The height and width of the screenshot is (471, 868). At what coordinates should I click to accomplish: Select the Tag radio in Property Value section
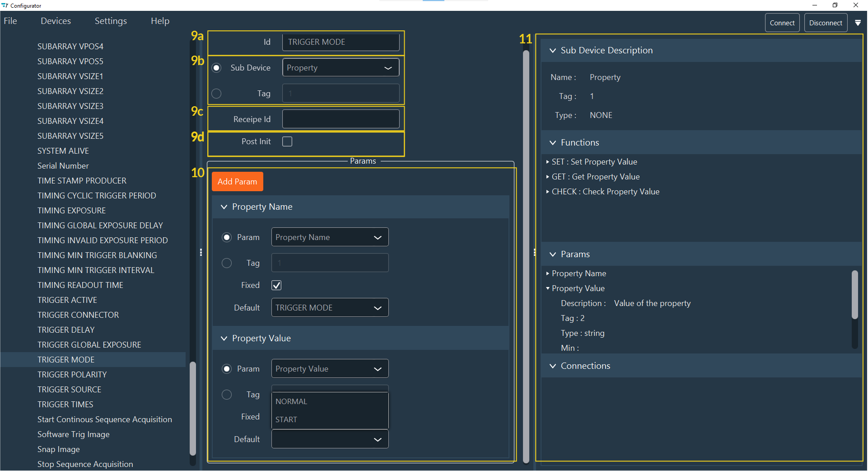tap(226, 394)
